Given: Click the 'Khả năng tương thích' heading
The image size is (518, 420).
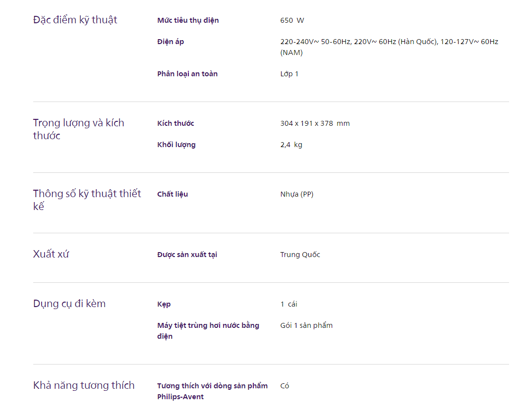Looking at the screenshot, I should (84, 385).
